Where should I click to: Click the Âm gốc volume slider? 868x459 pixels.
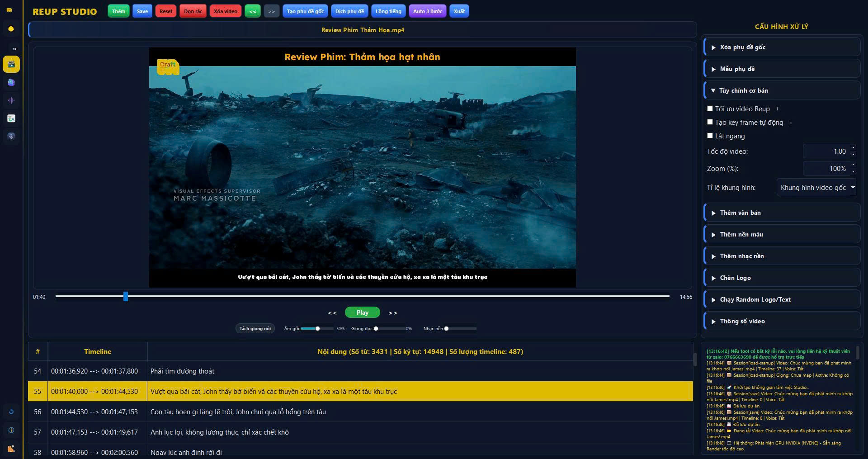pyautogui.click(x=317, y=329)
